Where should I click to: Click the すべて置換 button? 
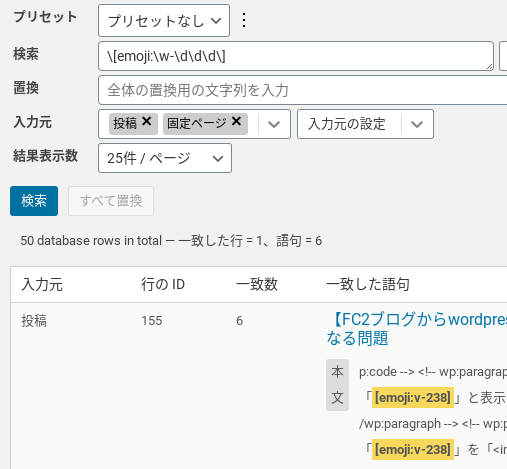pyautogui.click(x=111, y=201)
